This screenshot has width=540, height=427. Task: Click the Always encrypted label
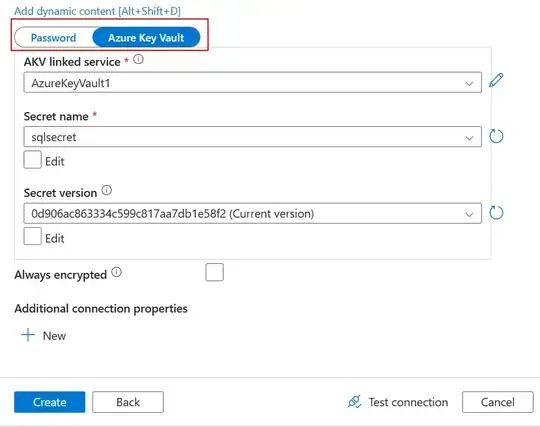(61, 275)
